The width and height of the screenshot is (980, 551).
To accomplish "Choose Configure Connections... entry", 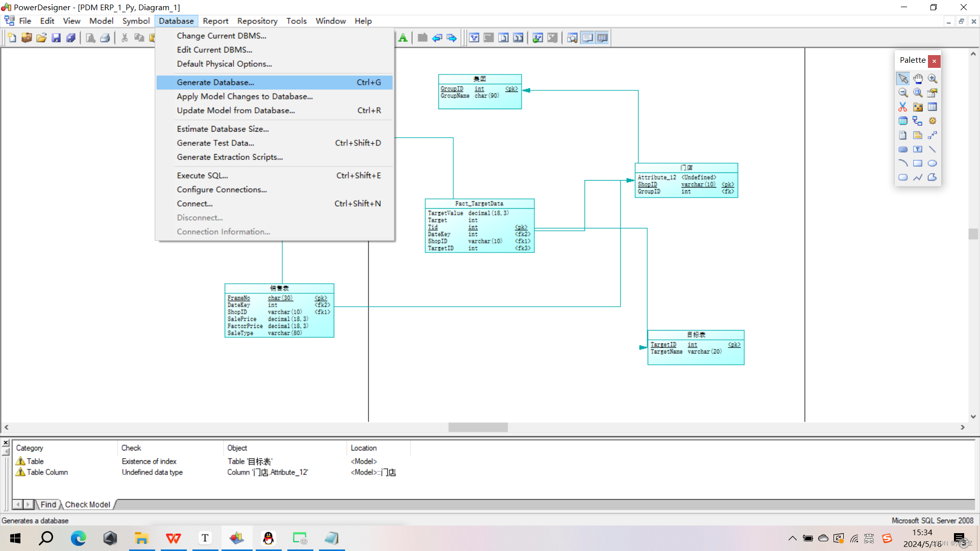I will click(x=275, y=189).
